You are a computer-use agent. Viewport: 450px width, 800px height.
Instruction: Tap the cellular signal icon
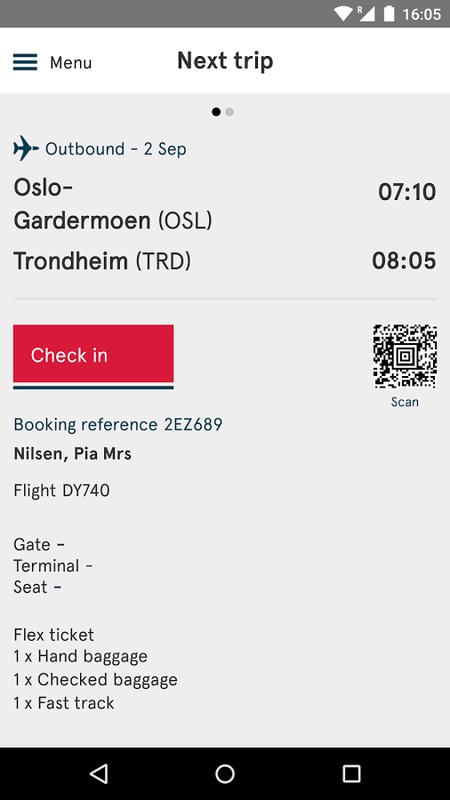pos(366,14)
